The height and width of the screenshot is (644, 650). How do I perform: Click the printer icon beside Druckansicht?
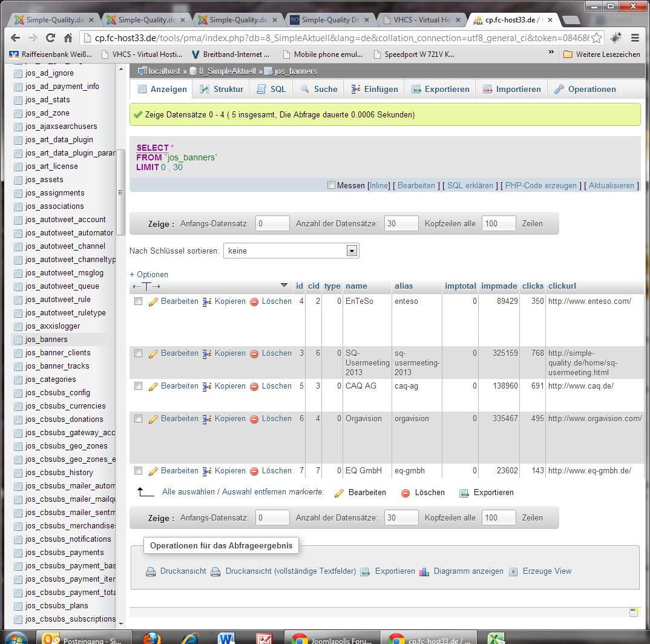[x=151, y=572]
